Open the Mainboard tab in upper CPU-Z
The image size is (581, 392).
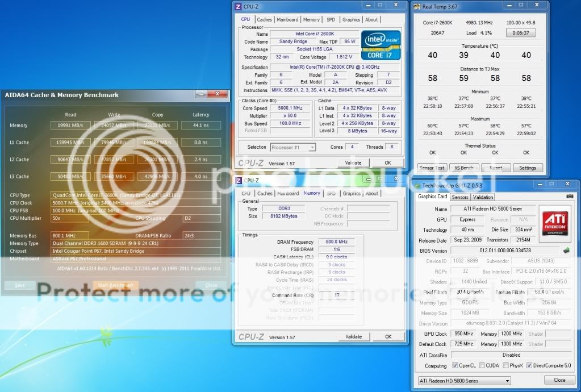click(x=287, y=19)
